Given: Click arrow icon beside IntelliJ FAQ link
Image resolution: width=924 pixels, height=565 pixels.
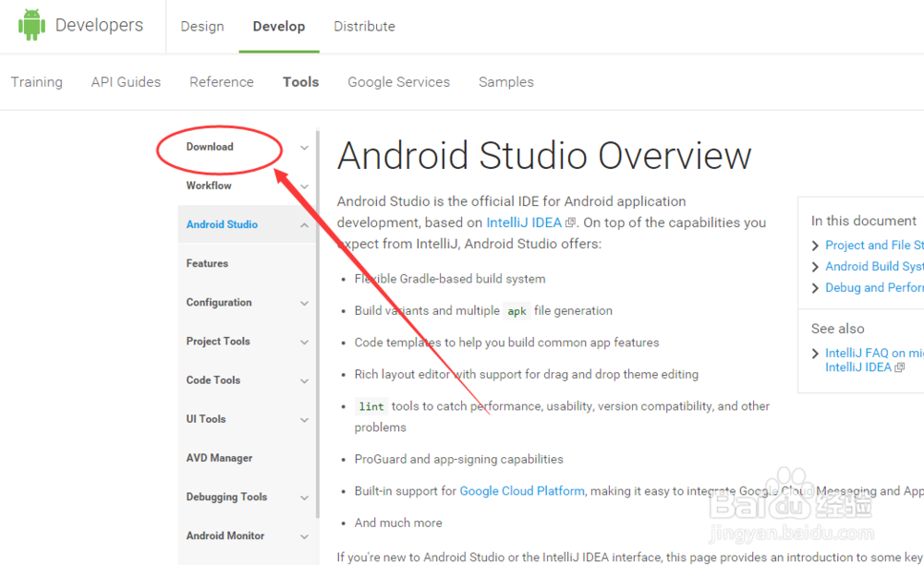Looking at the screenshot, I should 815,353.
